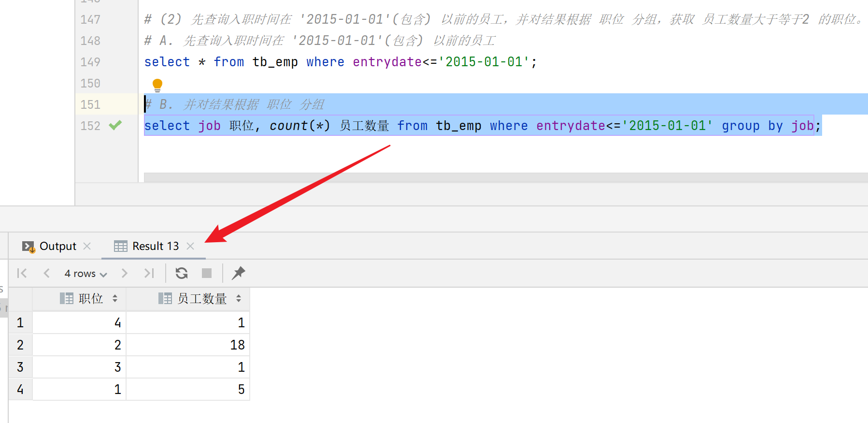Click the entrydate column on line 152
Viewport: 868px width, 423px height.
[571, 126]
